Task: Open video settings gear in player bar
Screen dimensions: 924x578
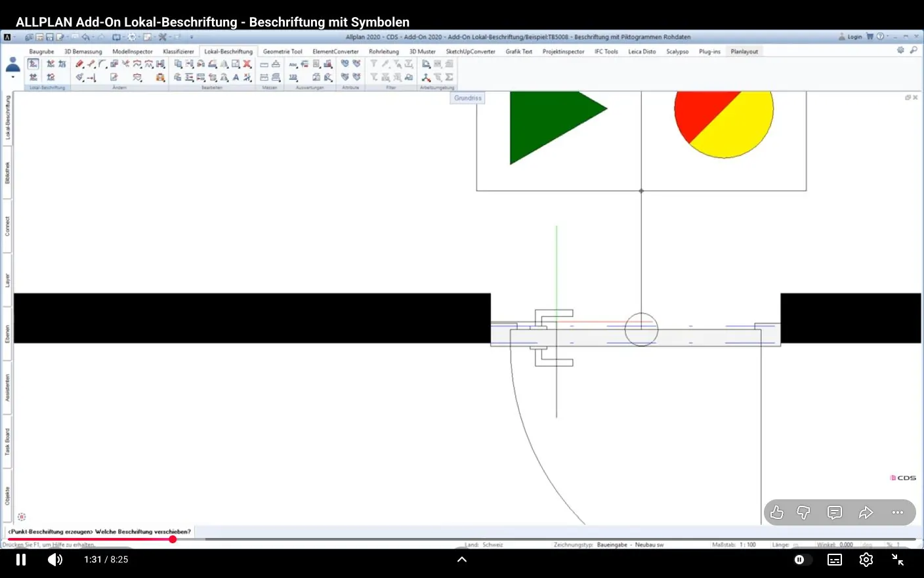Action: pos(866,560)
